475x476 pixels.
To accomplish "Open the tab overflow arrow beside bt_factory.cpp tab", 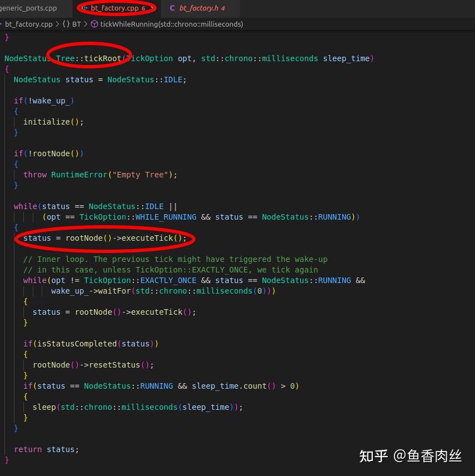I will pyautogui.click(x=152, y=8).
